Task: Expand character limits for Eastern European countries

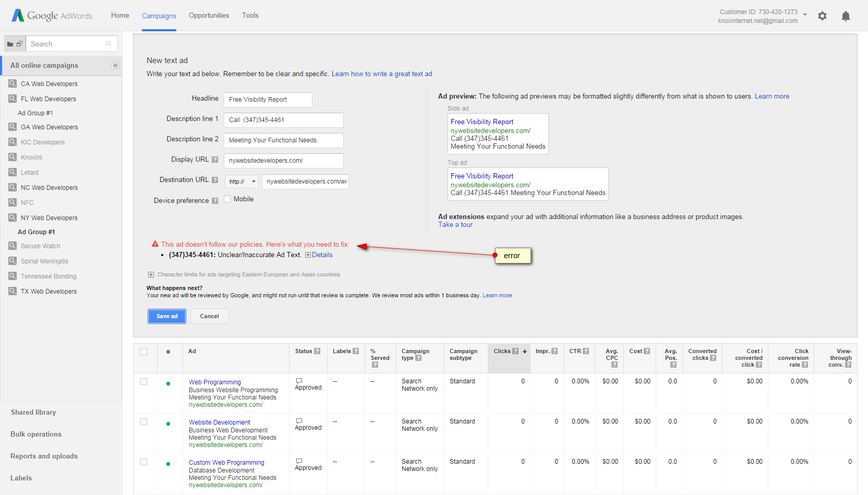Action: 151,275
